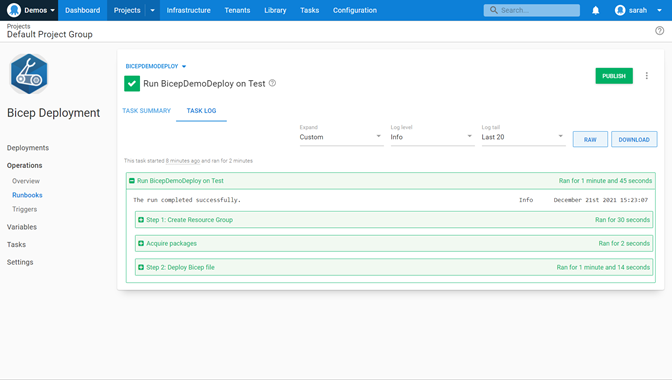Click the Octopus logo in the top bar

point(14,10)
